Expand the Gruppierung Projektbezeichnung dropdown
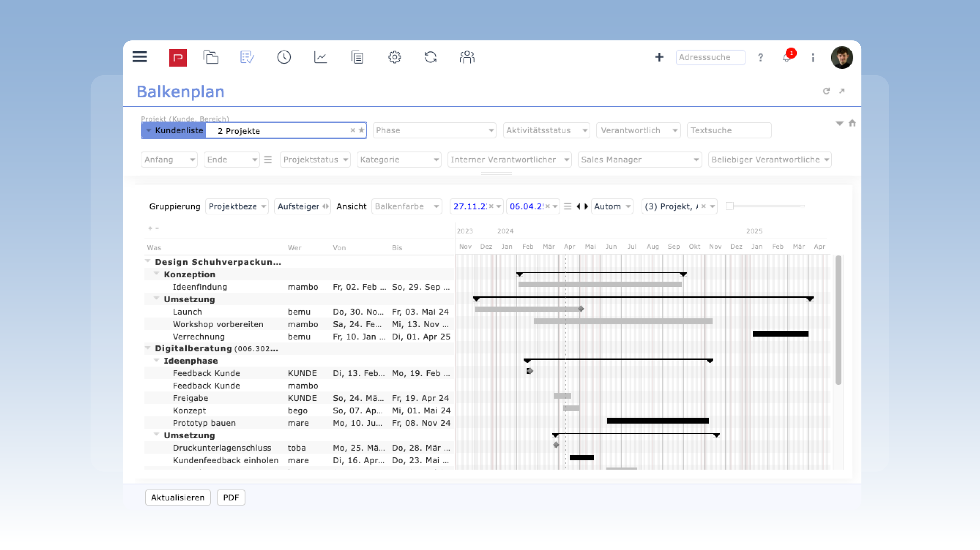Image resolution: width=980 pixels, height=550 pixels. (237, 206)
